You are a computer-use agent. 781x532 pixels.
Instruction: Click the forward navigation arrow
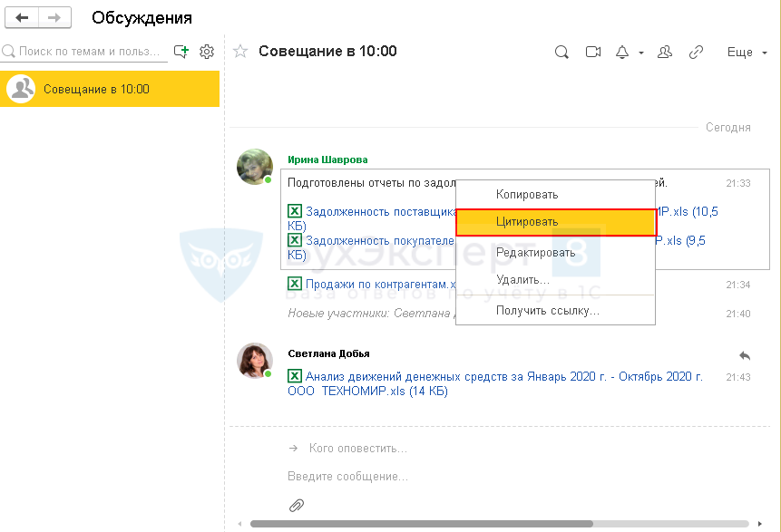pos(55,18)
